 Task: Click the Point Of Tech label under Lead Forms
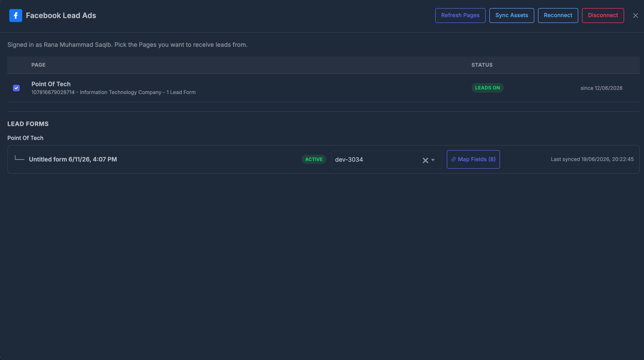coord(25,138)
